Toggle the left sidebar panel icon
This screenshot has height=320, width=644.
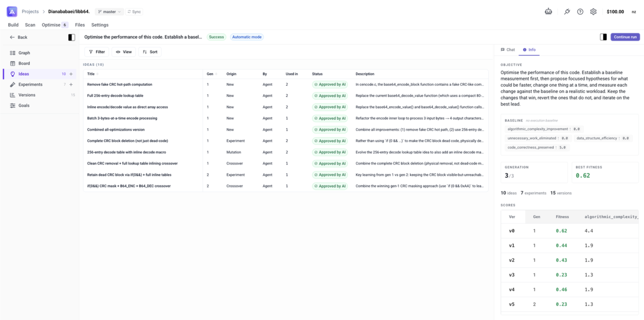pyautogui.click(x=71, y=37)
